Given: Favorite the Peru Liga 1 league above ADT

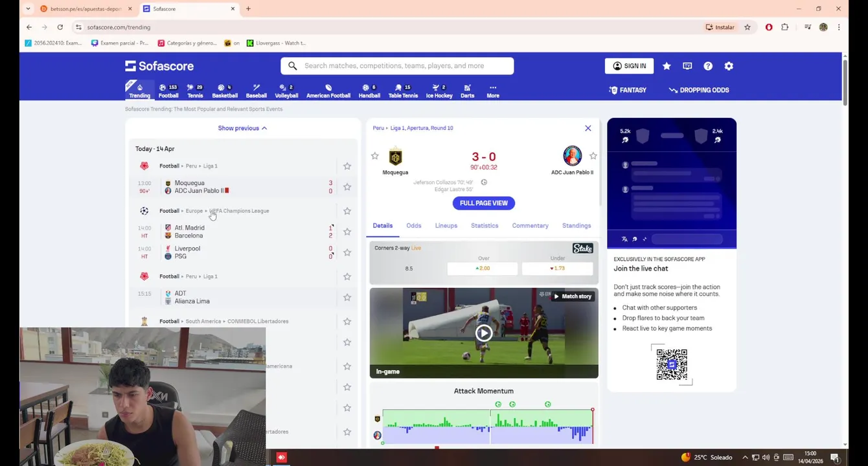Looking at the screenshot, I should [347, 276].
